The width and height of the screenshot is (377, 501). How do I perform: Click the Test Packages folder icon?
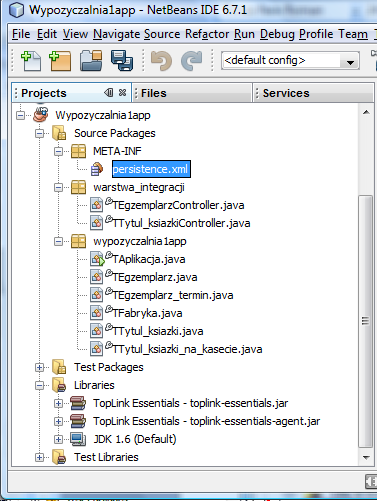pyautogui.click(x=59, y=367)
